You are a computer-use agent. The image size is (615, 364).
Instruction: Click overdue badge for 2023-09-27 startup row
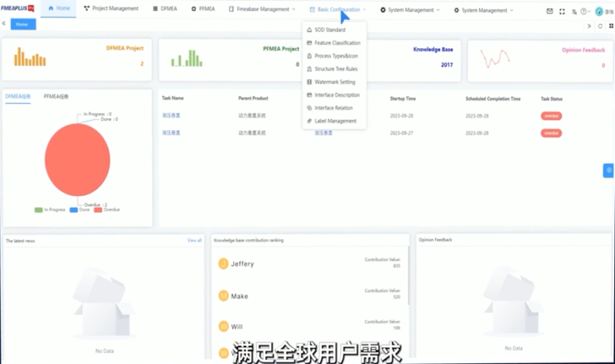[x=551, y=134]
